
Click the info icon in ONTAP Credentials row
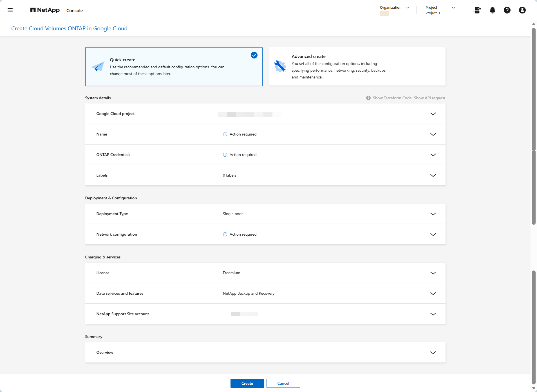coord(225,155)
